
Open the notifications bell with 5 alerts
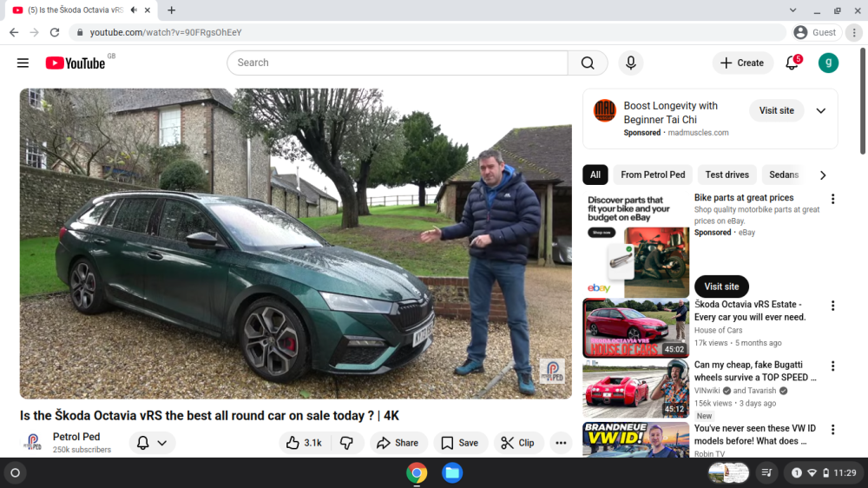(792, 63)
